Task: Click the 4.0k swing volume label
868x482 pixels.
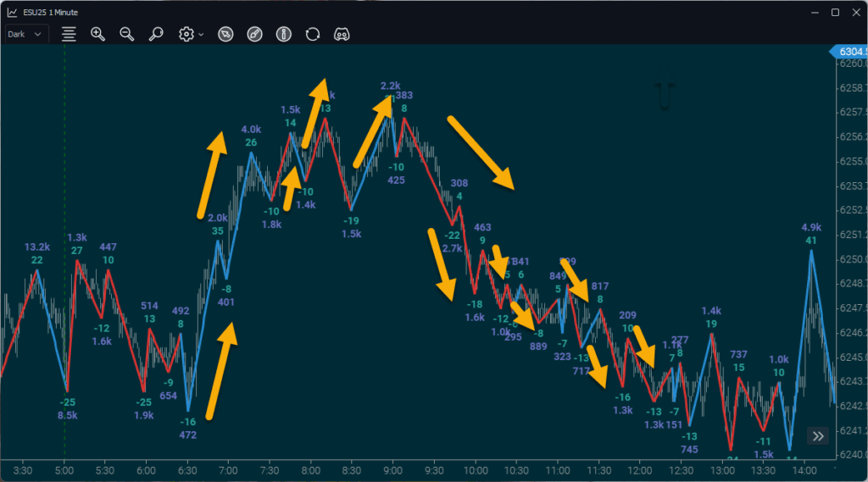Action: [x=251, y=130]
